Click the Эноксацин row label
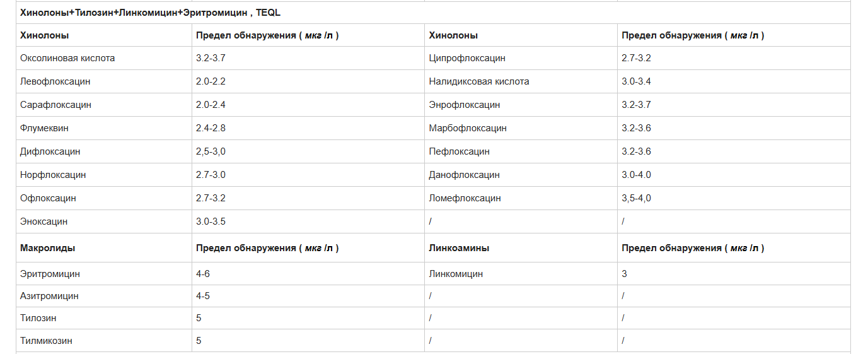 (44, 221)
